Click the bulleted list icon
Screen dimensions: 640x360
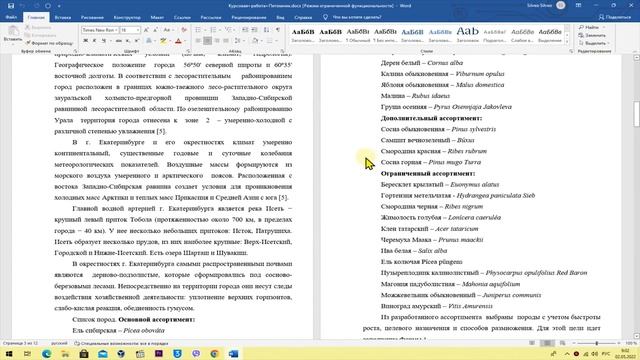(199, 30)
